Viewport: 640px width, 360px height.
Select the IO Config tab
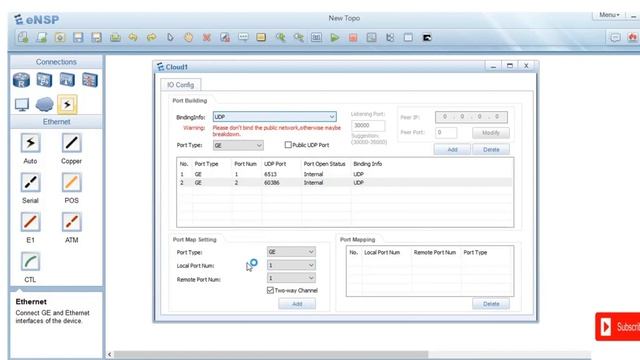pos(180,84)
